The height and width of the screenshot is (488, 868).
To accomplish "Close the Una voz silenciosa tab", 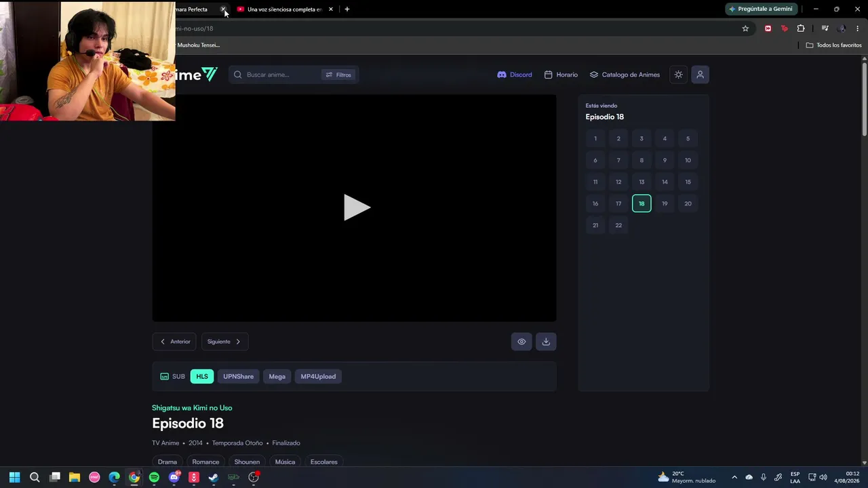I will coord(331,9).
